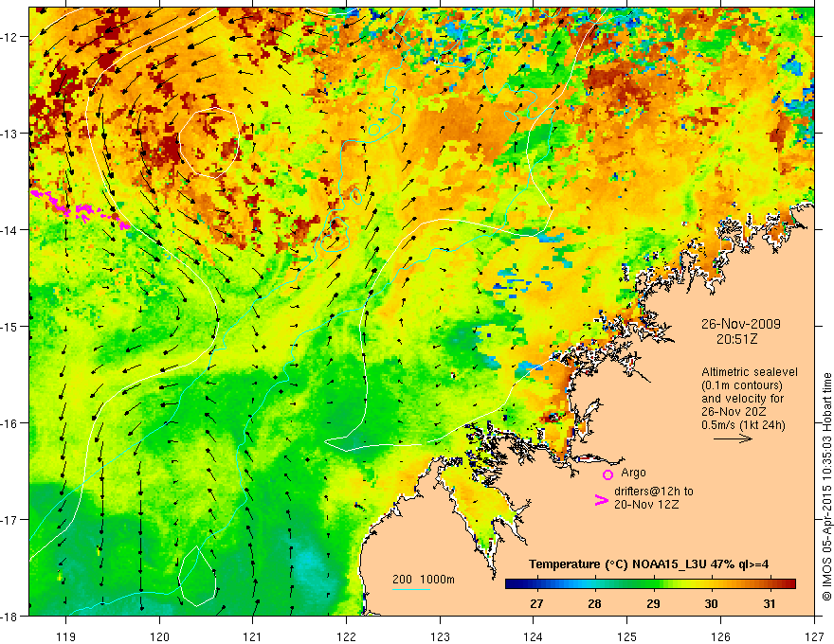Click the Temperature NOAA15_L3U title

[648, 564]
